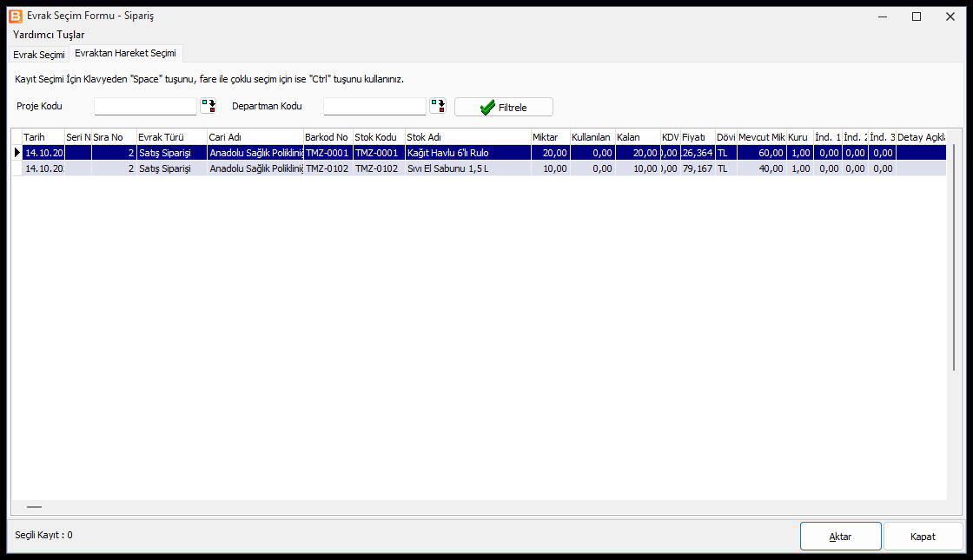The image size is (973, 560).
Task: Click the vertical scrollbar of the grid
Action: pyautogui.click(x=954, y=257)
